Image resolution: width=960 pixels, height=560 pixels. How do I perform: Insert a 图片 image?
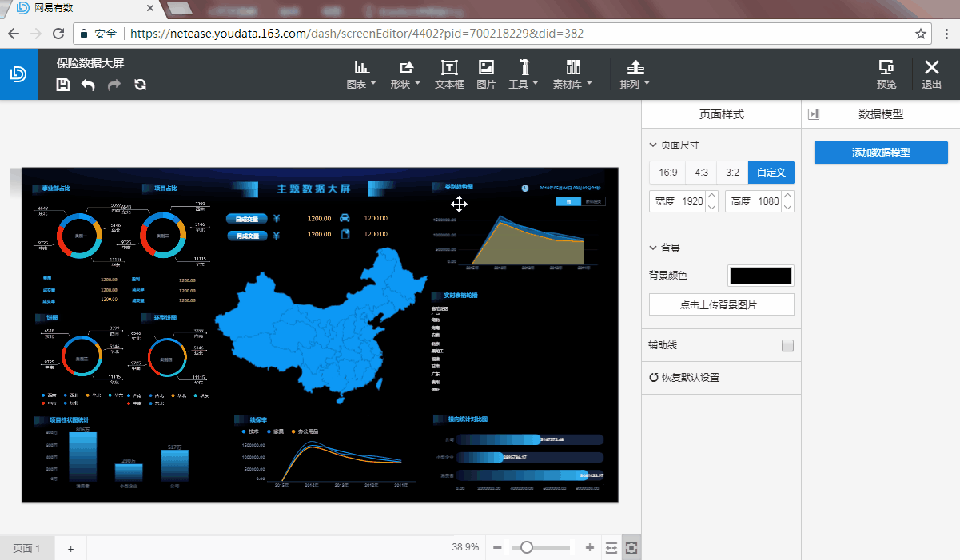[486, 74]
